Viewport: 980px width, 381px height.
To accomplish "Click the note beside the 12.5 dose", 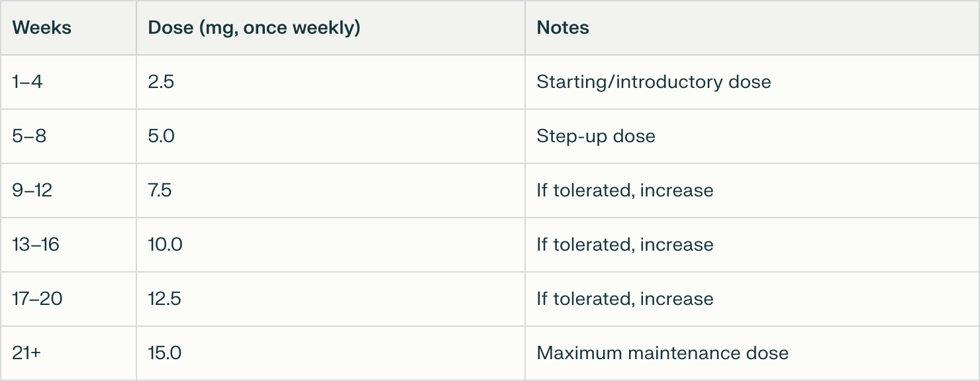I will [625, 299].
